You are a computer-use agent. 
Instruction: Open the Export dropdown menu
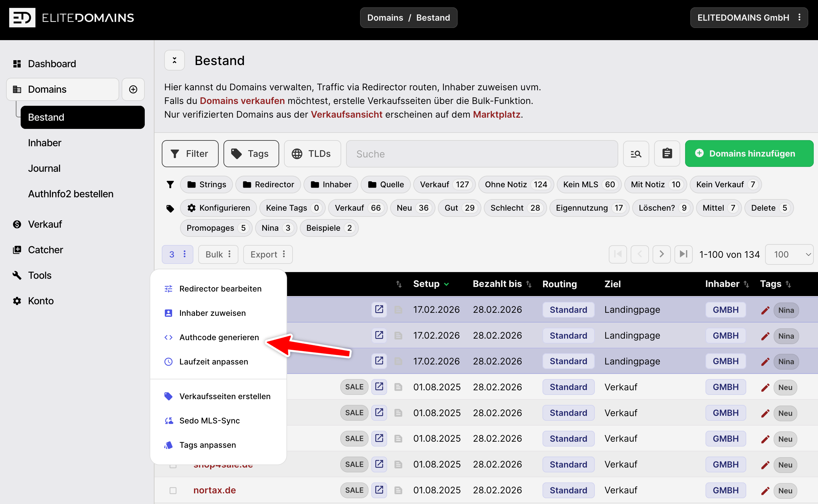click(268, 254)
